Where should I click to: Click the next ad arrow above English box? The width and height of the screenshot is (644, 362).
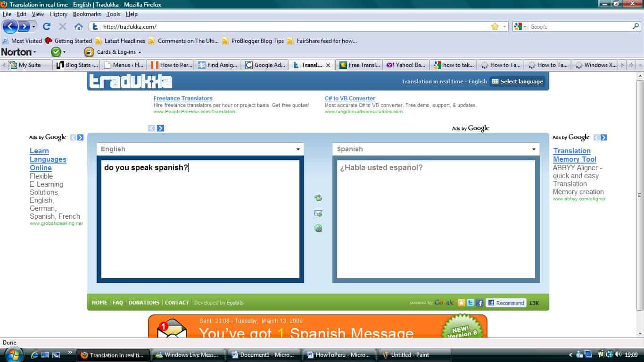tap(161, 128)
